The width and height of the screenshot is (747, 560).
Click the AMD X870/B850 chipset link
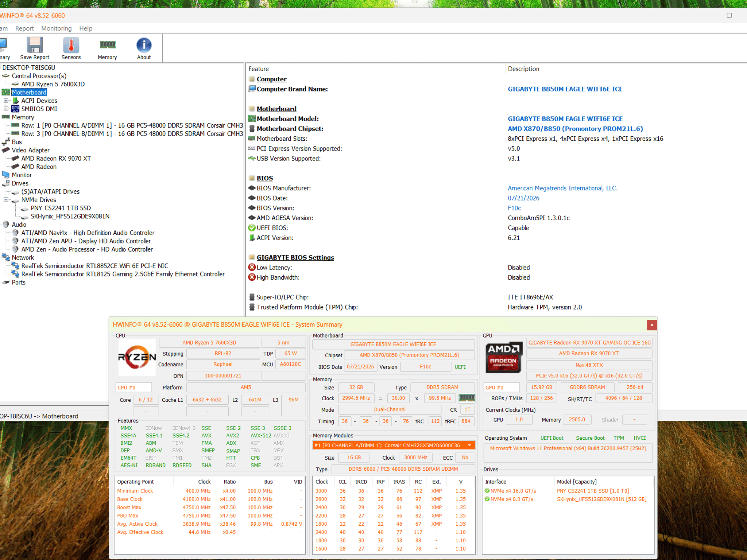575,129
